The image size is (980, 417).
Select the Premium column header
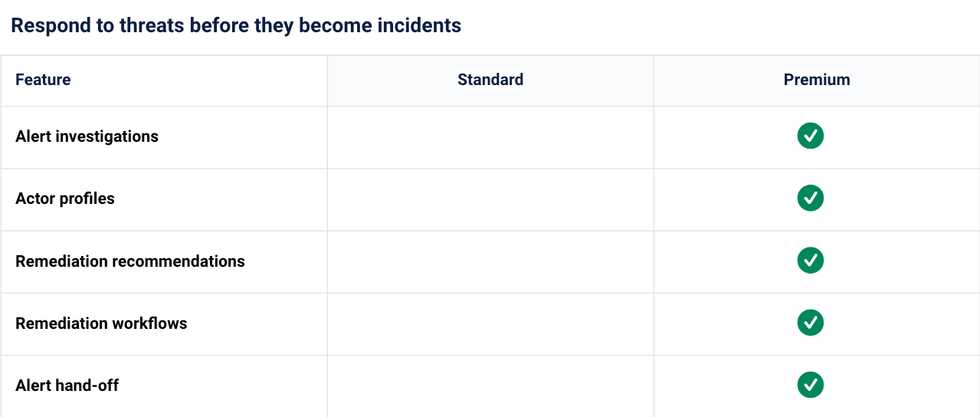pyautogui.click(x=817, y=80)
